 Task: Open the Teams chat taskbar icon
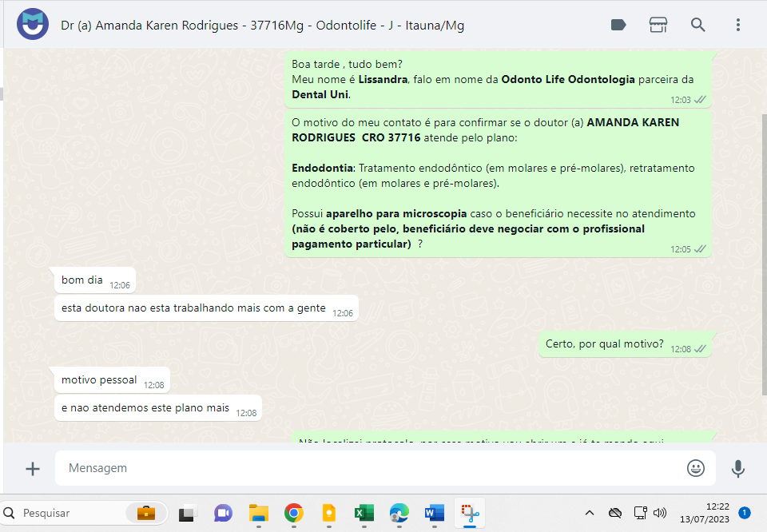coord(223,513)
